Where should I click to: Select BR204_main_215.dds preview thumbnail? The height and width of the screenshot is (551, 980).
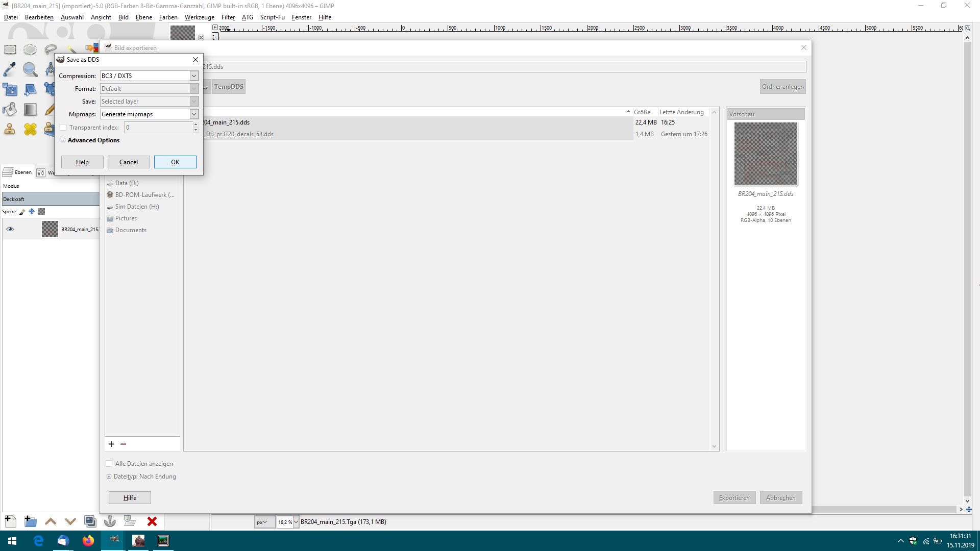tap(765, 154)
